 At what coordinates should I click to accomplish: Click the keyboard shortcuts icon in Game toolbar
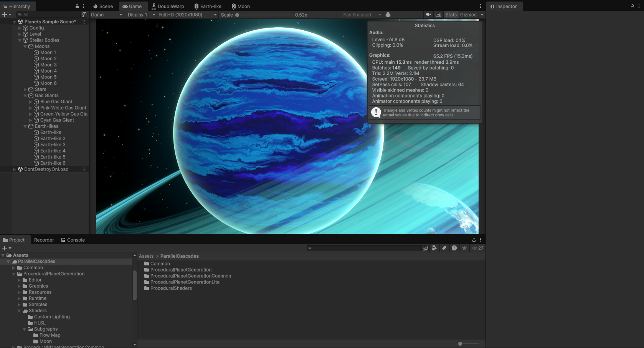click(438, 15)
